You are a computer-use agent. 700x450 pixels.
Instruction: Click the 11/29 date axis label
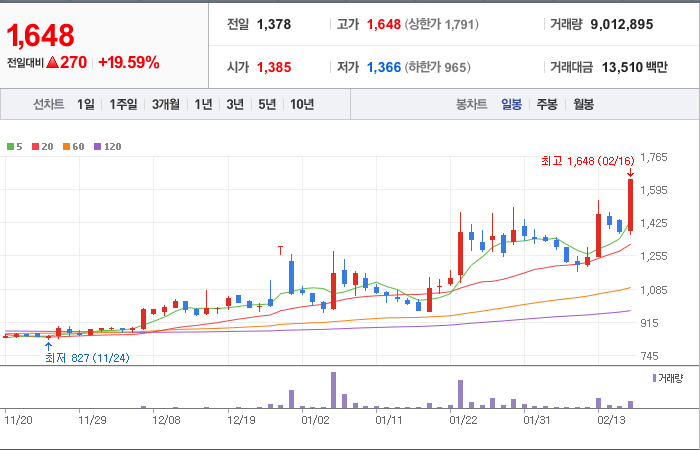[92, 420]
